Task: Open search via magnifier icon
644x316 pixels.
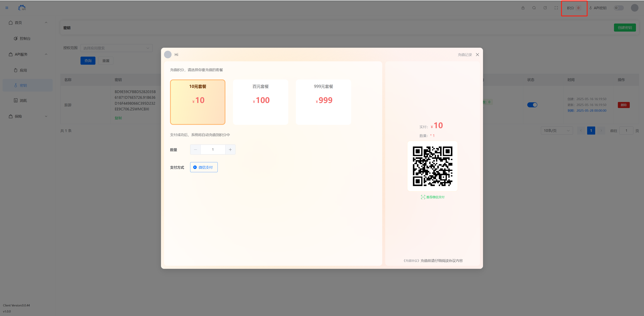Action: (534, 8)
